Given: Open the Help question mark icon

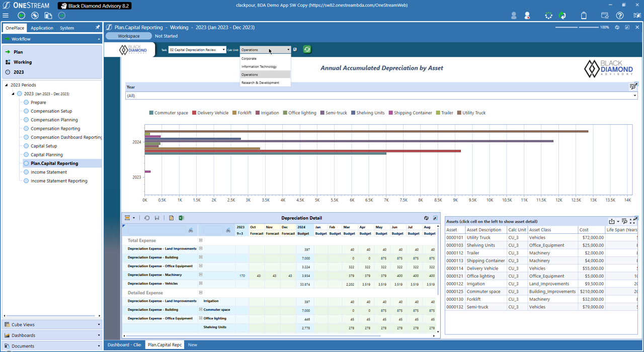Looking at the screenshot, I should [620, 16].
